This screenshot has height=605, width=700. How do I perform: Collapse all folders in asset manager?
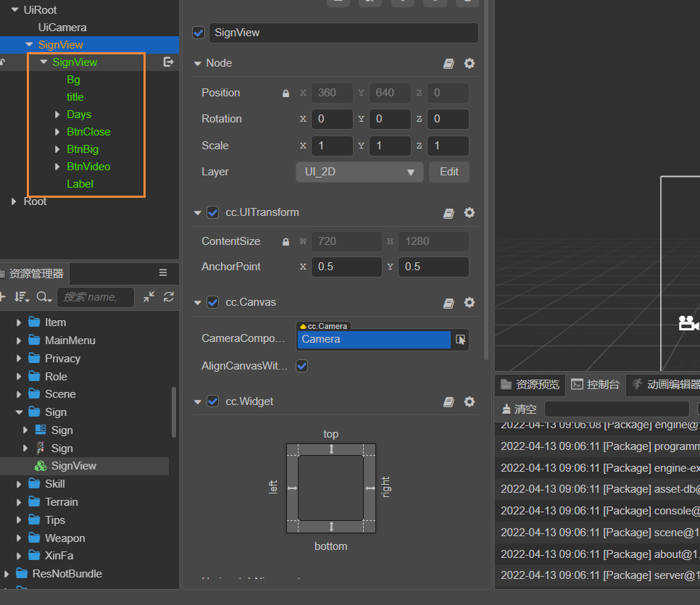[149, 296]
